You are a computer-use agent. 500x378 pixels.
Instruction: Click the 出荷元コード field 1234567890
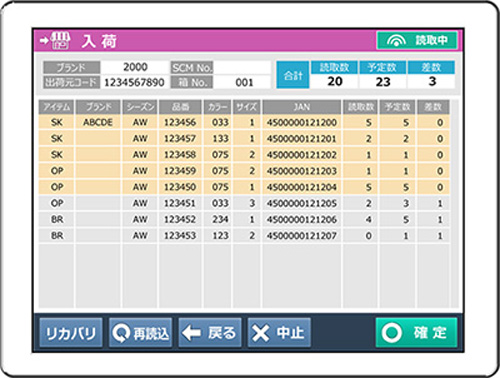tap(135, 82)
